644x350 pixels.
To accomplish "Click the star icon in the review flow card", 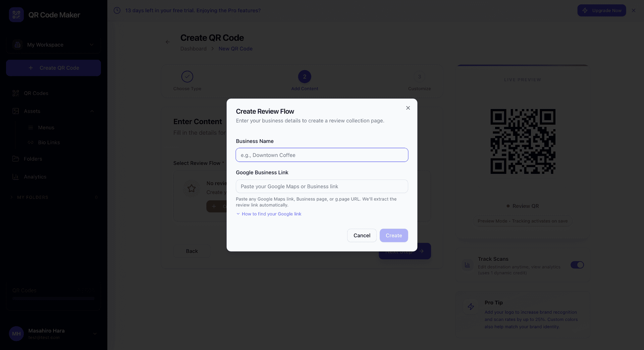I will click(191, 188).
